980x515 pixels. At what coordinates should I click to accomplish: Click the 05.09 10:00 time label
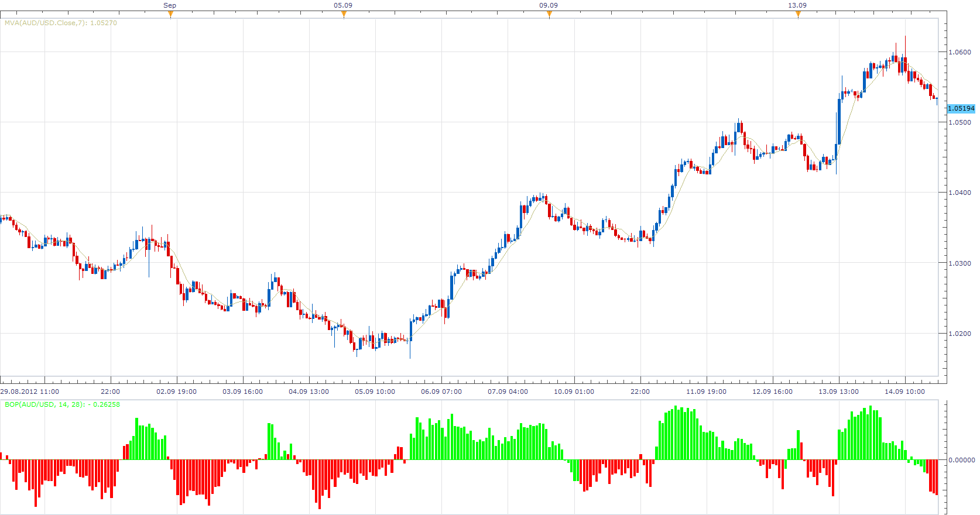pyautogui.click(x=375, y=392)
